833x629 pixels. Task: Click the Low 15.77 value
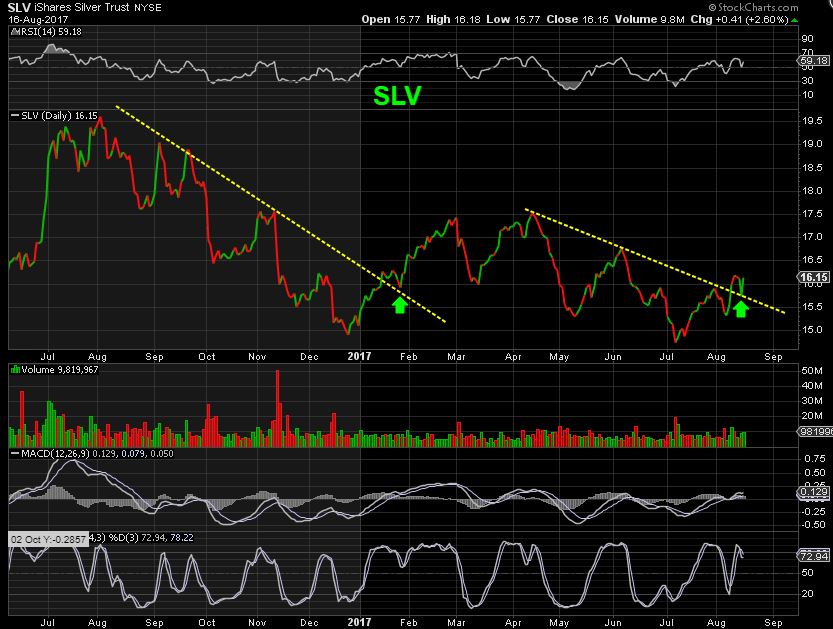tap(513, 19)
